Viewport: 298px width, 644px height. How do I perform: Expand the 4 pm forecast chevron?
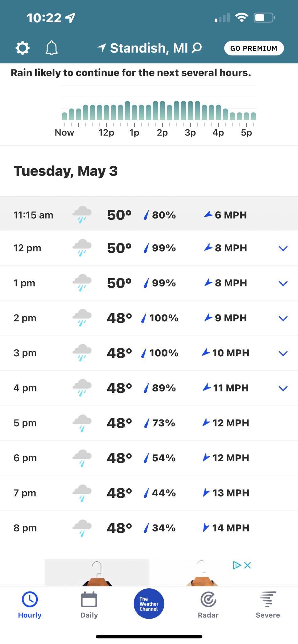(283, 388)
